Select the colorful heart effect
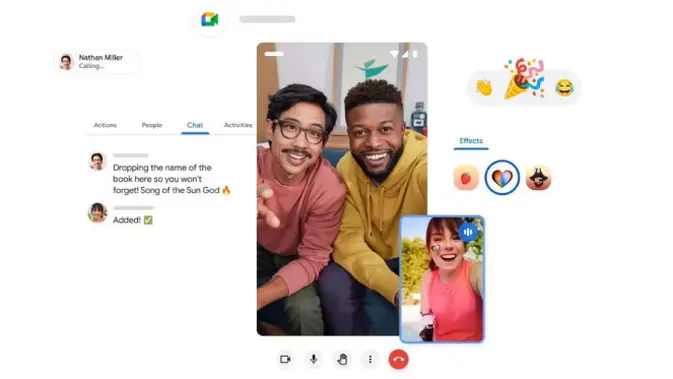This screenshot has width=673, height=379. (x=502, y=177)
